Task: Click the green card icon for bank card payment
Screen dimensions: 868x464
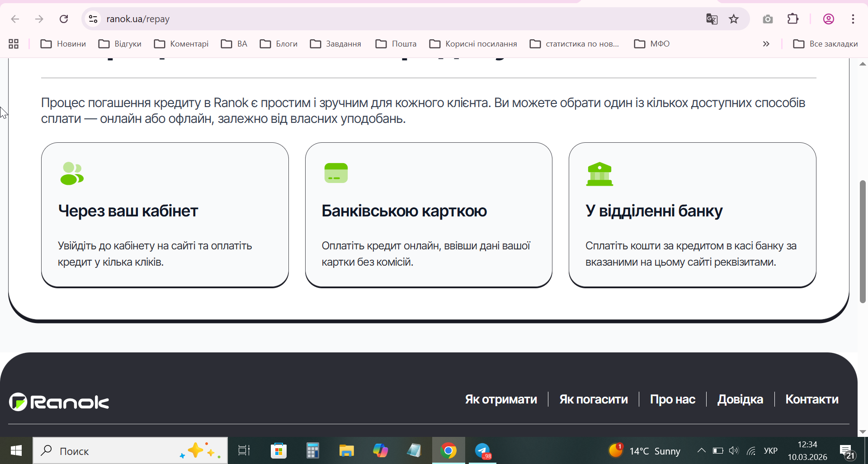Action: point(336,173)
